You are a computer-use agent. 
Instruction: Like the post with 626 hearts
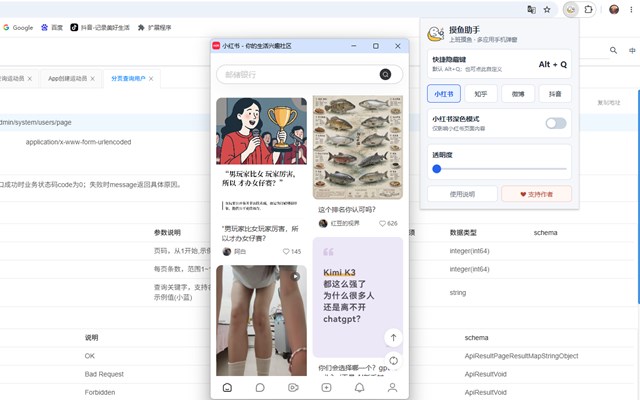coord(382,223)
